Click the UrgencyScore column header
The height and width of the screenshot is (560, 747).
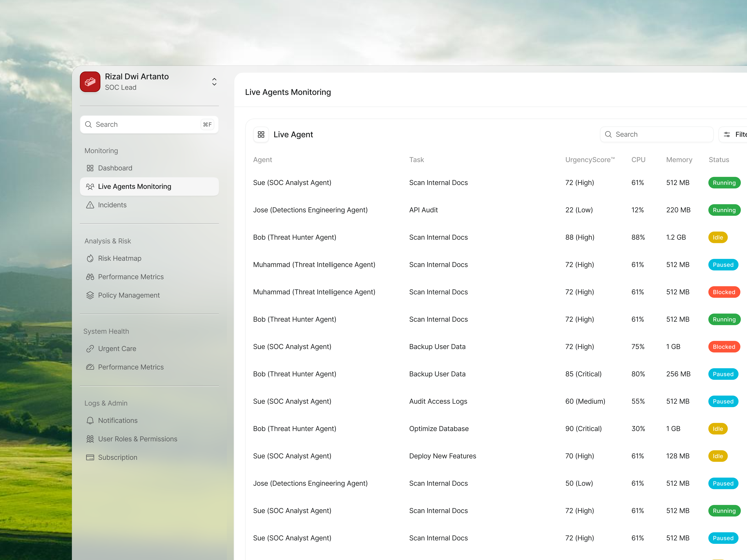[x=590, y=160]
